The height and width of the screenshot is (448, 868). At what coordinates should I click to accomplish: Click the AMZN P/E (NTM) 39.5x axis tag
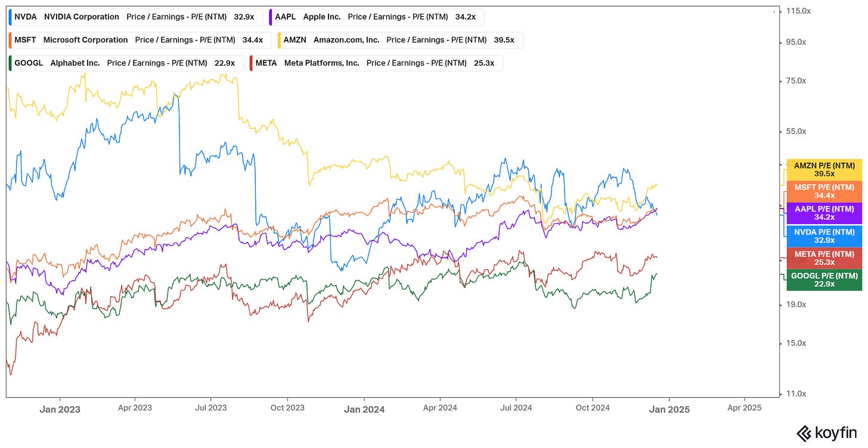[x=824, y=170]
